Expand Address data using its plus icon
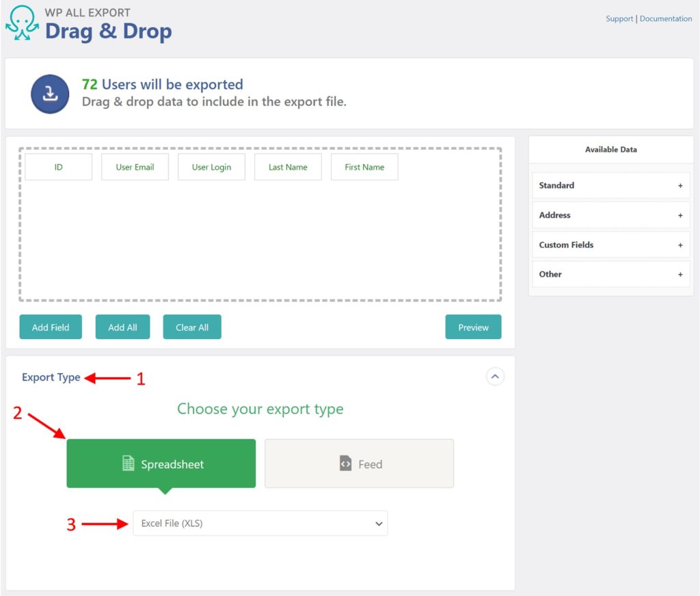This screenshot has height=596, width=700. (x=680, y=215)
